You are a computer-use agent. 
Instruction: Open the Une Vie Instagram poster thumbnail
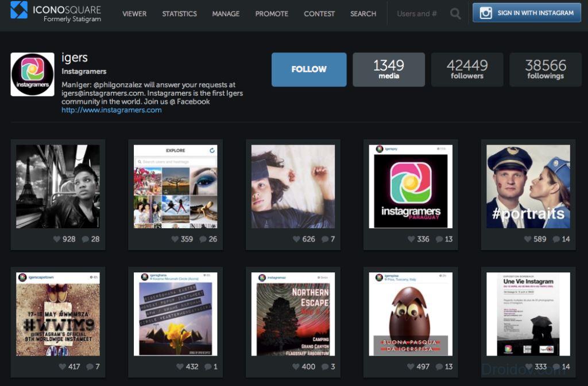(x=528, y=314)
